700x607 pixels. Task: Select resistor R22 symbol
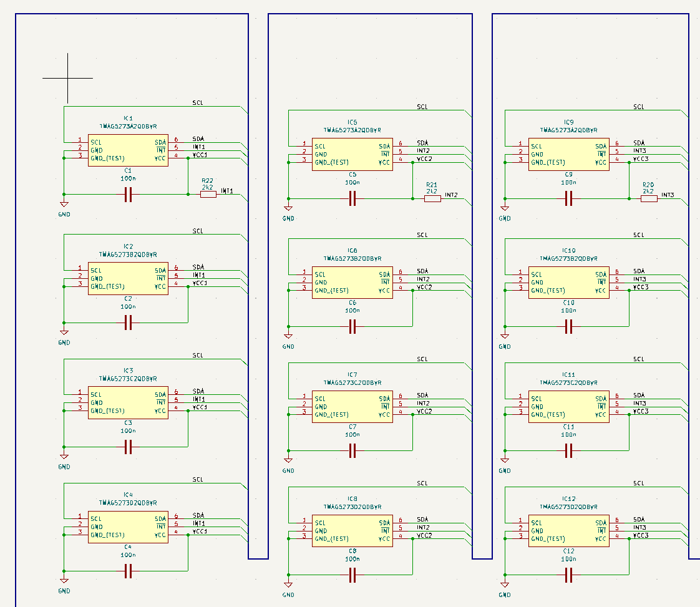tap(208, 195)
